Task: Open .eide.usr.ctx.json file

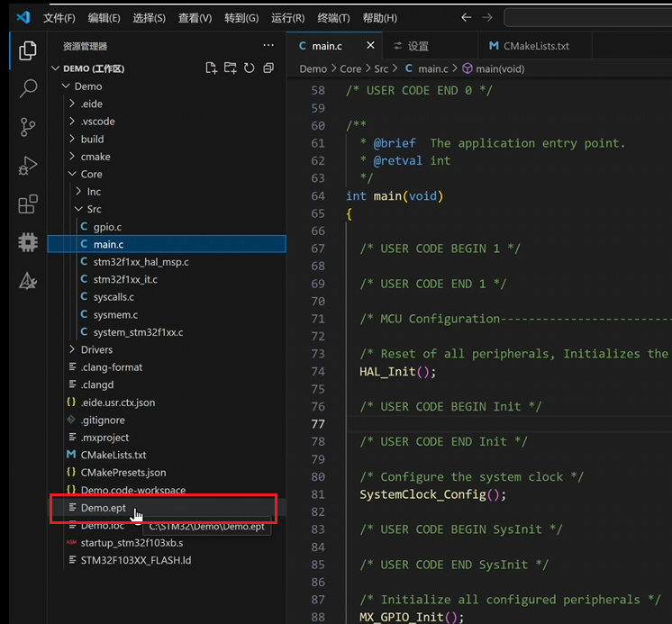Action: tap(118, 402)
